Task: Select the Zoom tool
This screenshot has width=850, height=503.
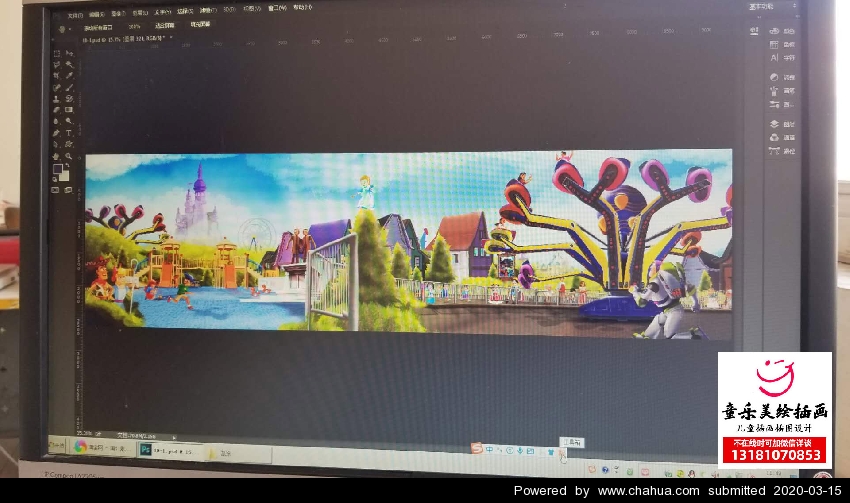Action: tap(69, 156)
